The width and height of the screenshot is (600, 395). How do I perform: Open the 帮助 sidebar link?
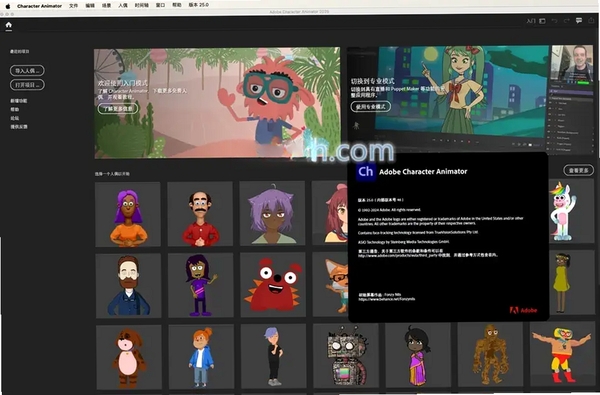pos(15,109)
